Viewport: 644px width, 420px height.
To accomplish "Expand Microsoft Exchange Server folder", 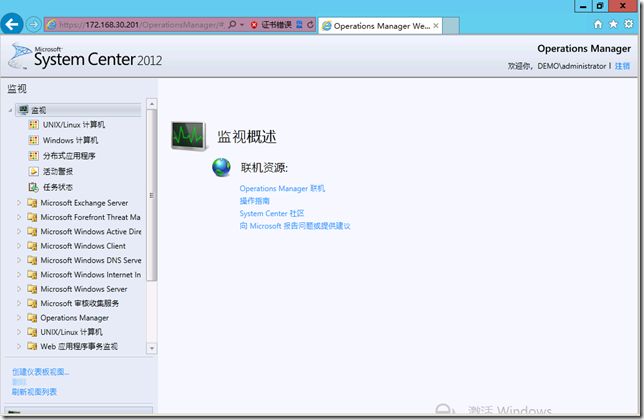I will [18, 202].
